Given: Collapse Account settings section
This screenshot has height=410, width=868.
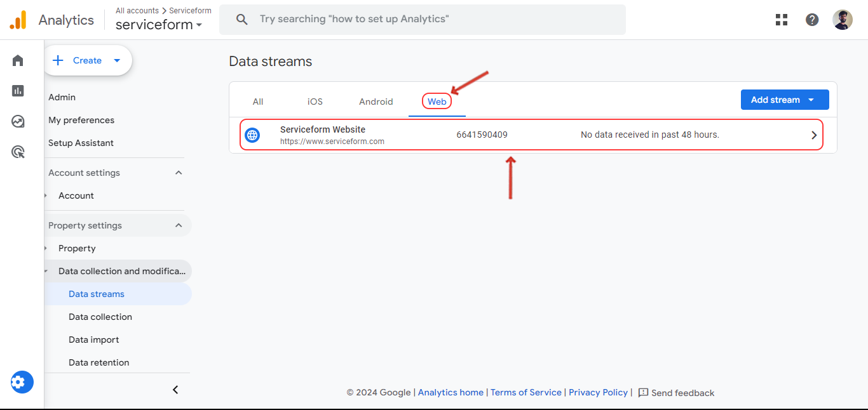Looking at the screenshot, I should tap(179, 173).
